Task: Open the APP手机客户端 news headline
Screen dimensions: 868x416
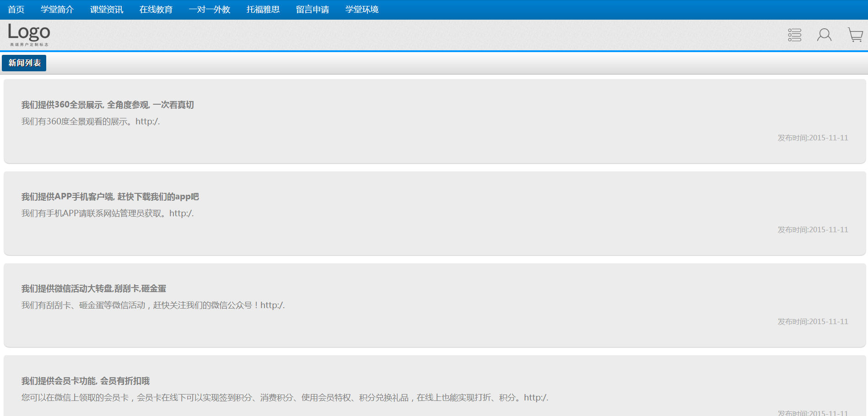Action: 110,197
